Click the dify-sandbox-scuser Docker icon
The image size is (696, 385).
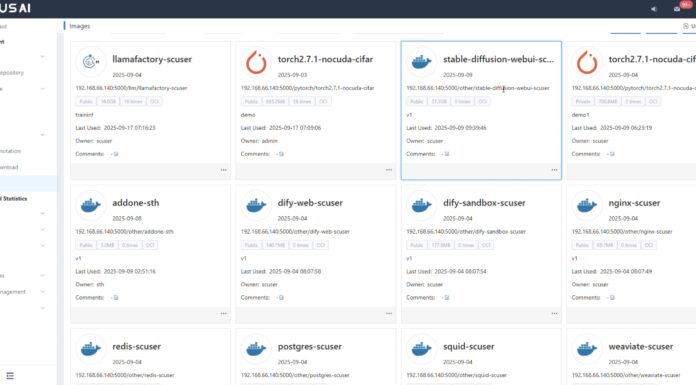(421, 205)
